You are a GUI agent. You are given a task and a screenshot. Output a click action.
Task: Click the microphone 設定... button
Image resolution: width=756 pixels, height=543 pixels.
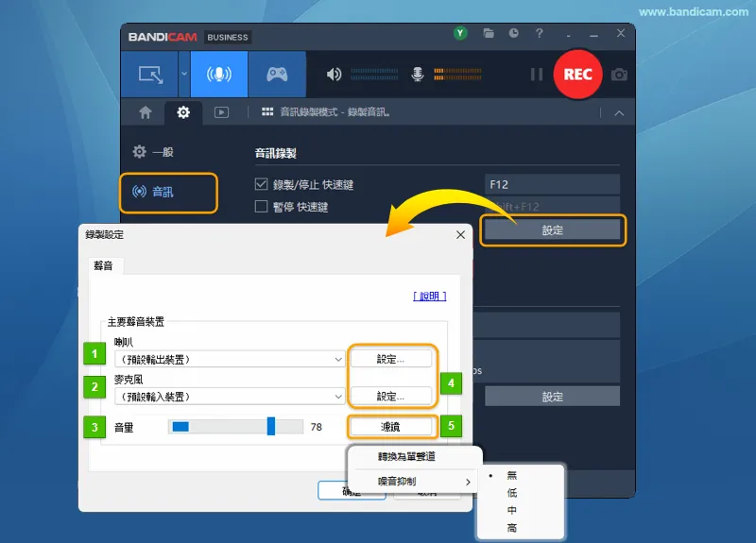point(391,396)
